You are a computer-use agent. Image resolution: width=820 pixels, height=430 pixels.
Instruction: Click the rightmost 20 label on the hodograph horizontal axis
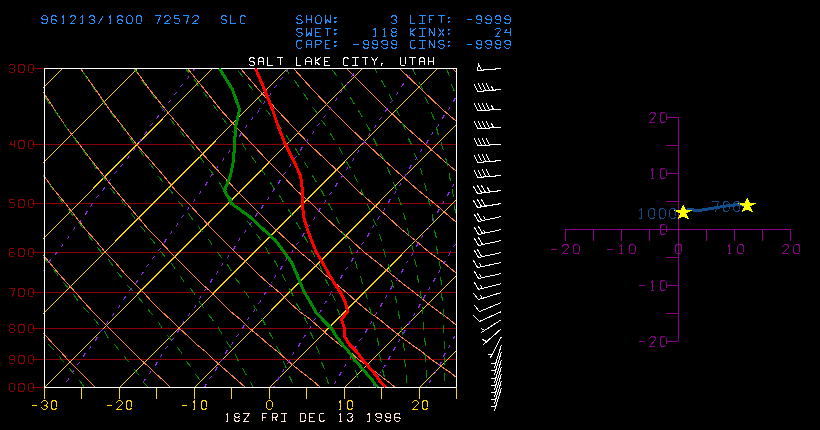791,249
